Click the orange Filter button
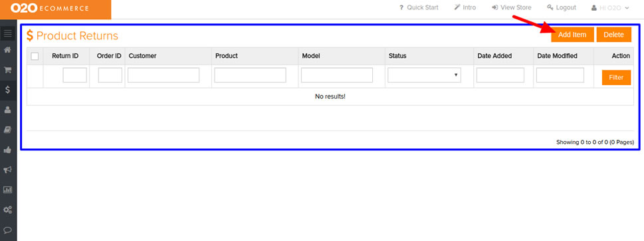 (616, 77)
